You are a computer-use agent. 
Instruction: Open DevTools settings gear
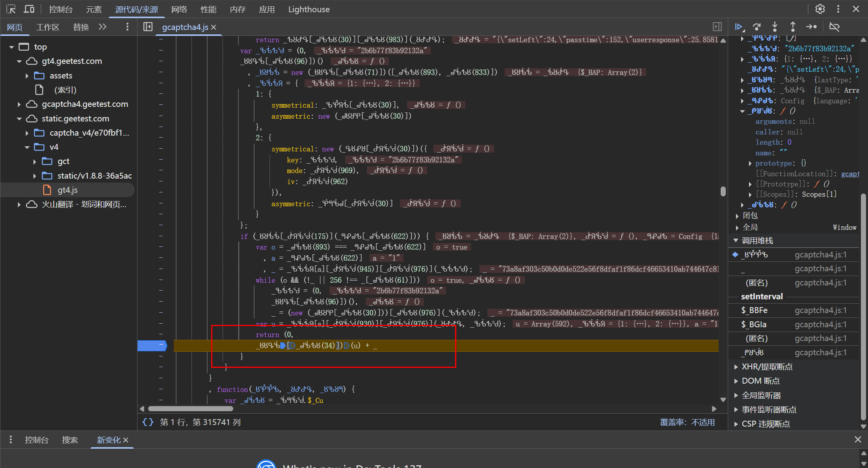tap(820, 9)
